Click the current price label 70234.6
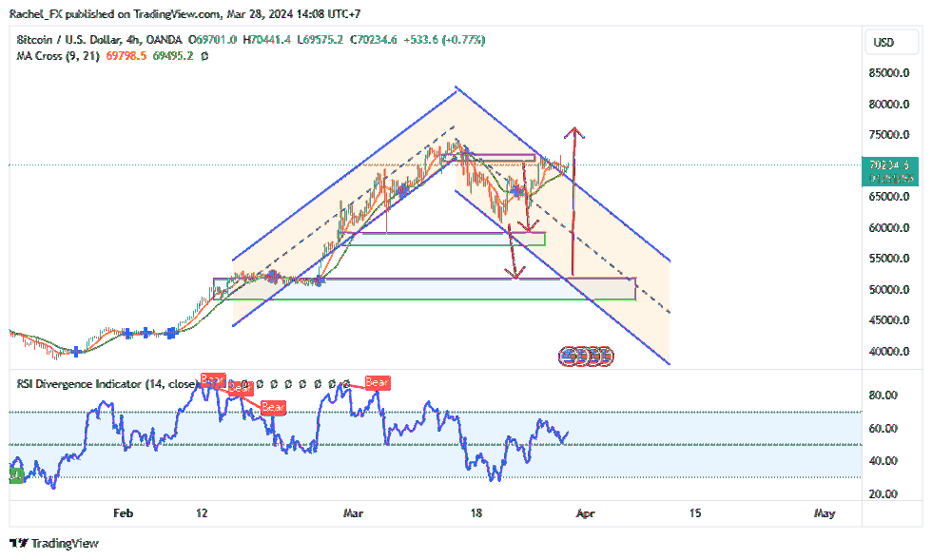Viewport: 932px width, 560px height. [x=890, y=165]
